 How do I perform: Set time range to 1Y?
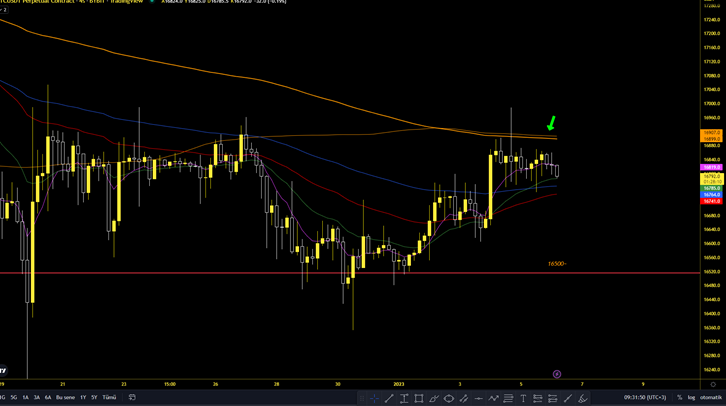(x=83, y=398)
